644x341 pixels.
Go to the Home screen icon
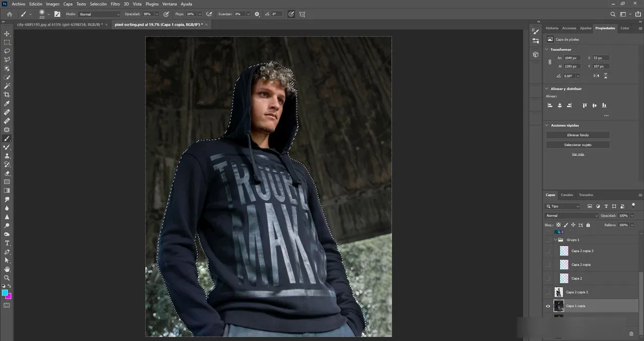tap(9, 14)
